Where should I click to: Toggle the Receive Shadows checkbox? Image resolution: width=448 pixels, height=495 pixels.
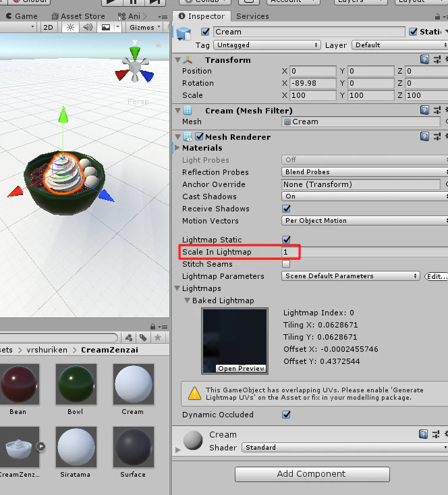coord(287,209)
